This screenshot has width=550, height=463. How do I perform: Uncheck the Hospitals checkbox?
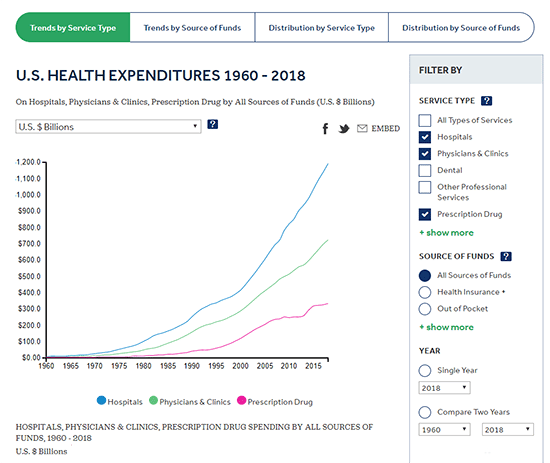coord(425,137)
